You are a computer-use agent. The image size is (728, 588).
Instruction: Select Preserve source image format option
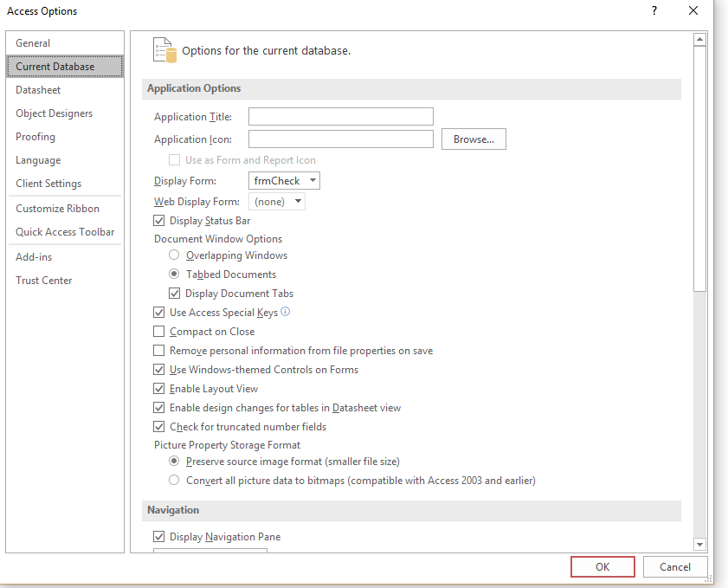pos(174,462)
